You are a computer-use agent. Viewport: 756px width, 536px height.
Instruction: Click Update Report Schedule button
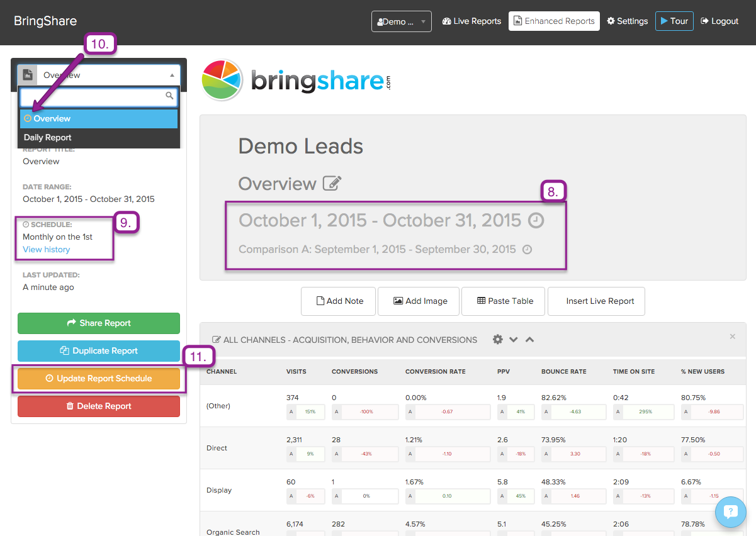[x=99, y=379]
